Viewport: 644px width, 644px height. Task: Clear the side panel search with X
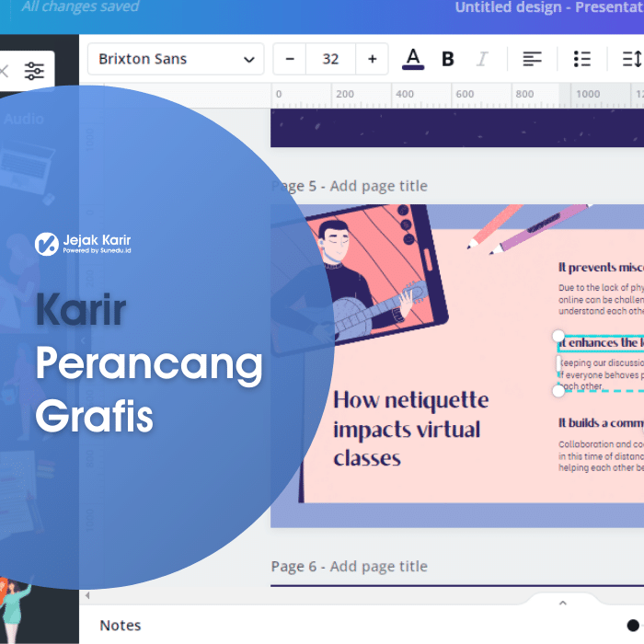pos(4,71)
